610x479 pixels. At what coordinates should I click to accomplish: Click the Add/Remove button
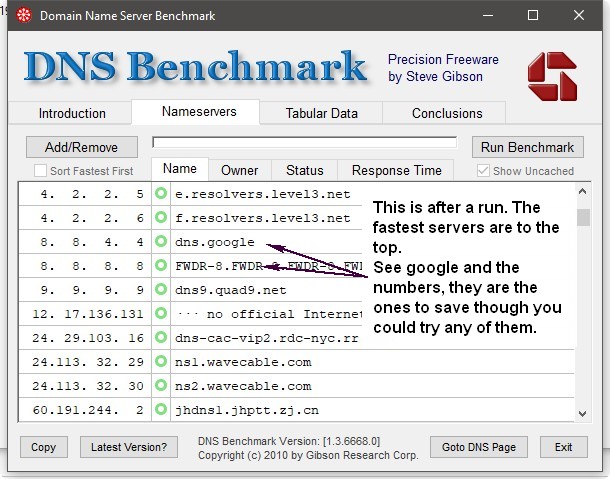[x=82, y=147]
